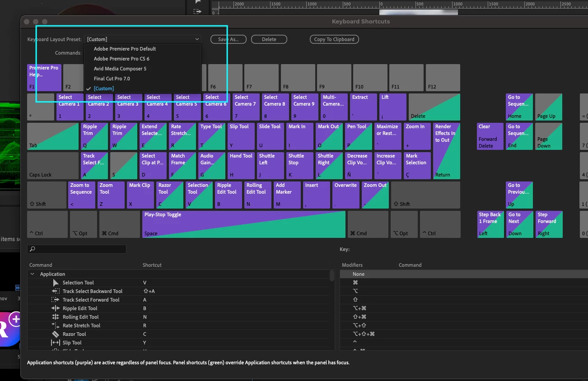The height and width of the screenshot is (381, 588).
Task: Click the Render Effects In to Out Return key
Action: coord(447,151)
